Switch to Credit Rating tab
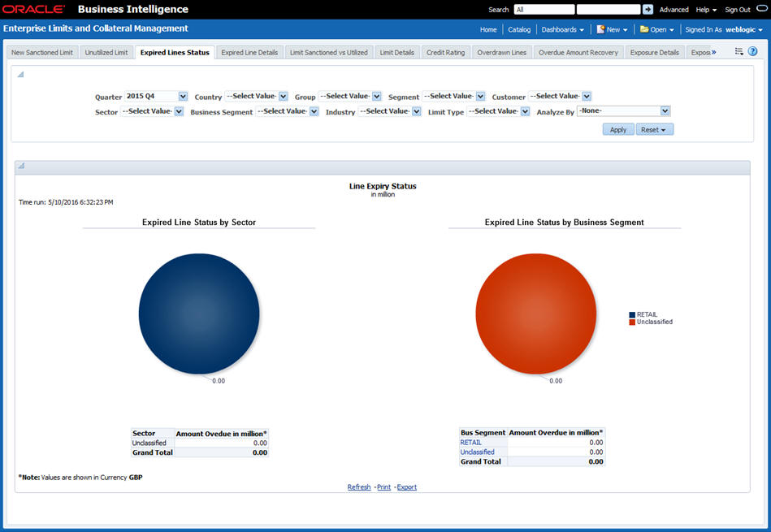 [445, 53]
